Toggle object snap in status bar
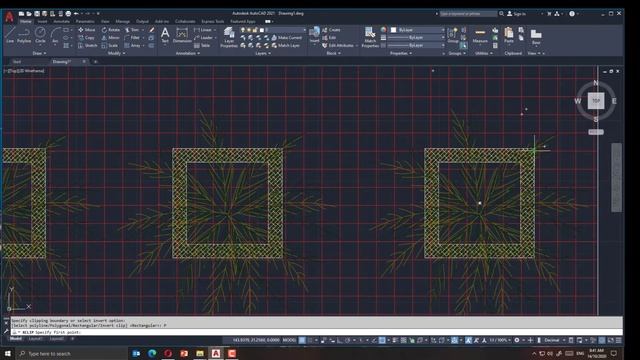The width and height of the screenshot is (640, 360). (382, 340)
